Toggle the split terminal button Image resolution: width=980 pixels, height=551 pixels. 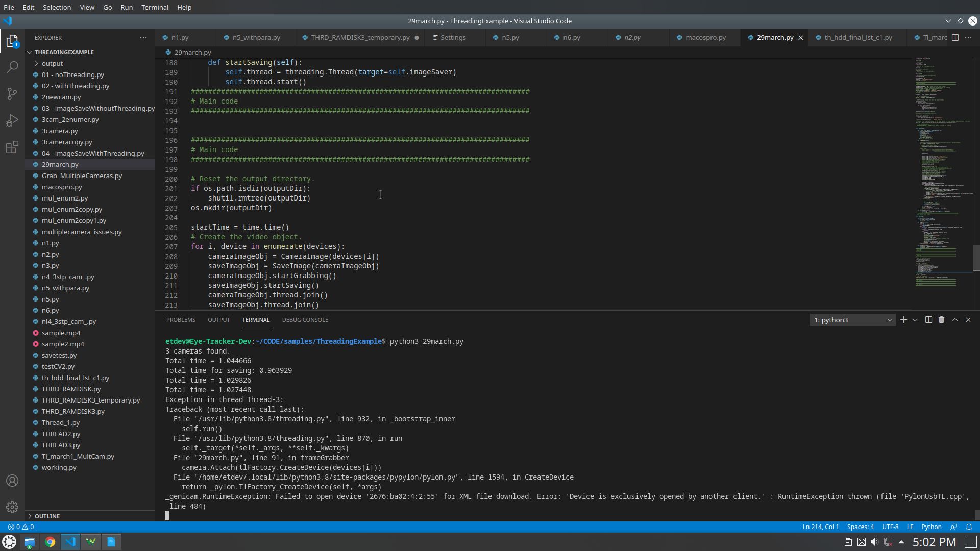pyautogui.click(x=928, y=320)
